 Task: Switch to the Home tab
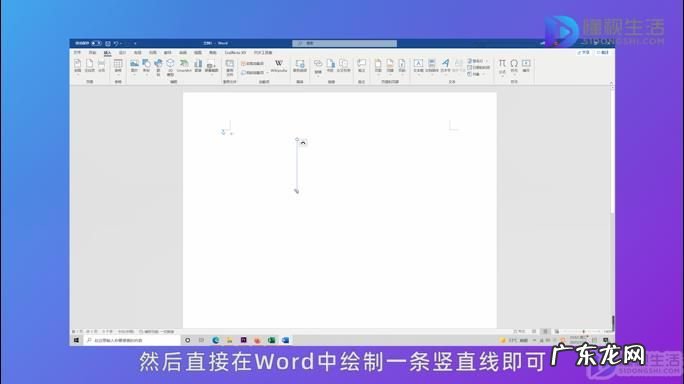point(92,52)
